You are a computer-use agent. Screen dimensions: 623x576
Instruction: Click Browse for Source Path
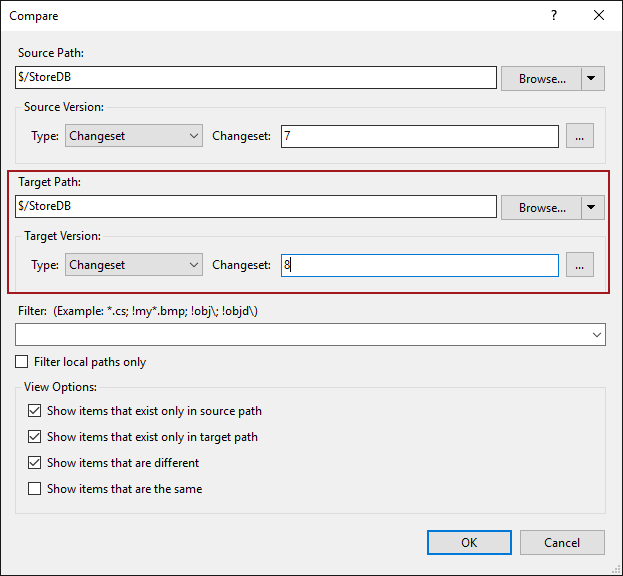coord(542,79)
